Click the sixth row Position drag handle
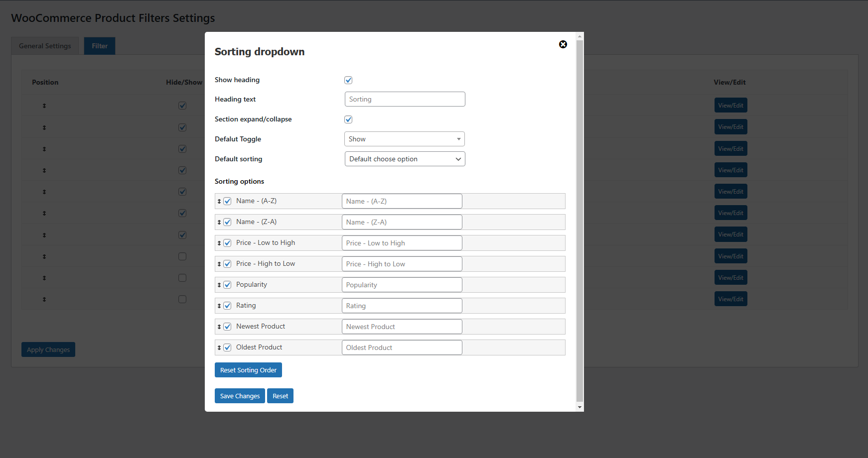Viewport: 868px width, 458px height. coord(44,213)
